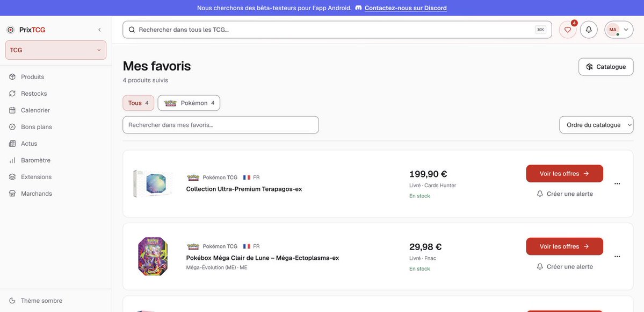Click the Bons plans percent icon

click(x=12, y=127)
